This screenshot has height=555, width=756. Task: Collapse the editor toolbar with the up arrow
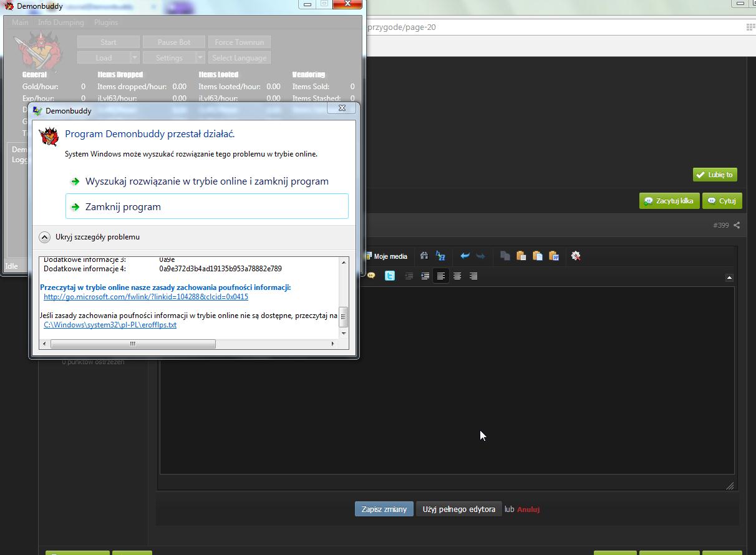pos(729,277)
